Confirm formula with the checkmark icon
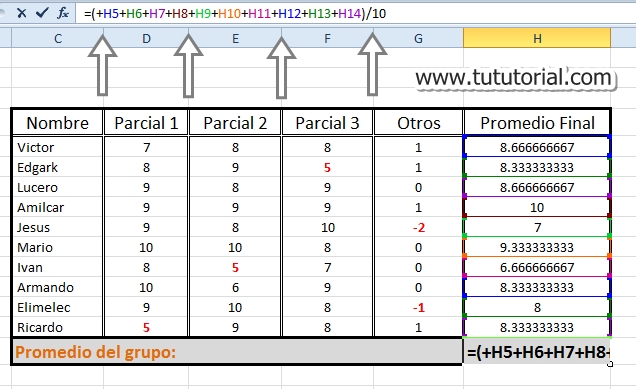This screenshot has width=636, height=389. [42, 13]
